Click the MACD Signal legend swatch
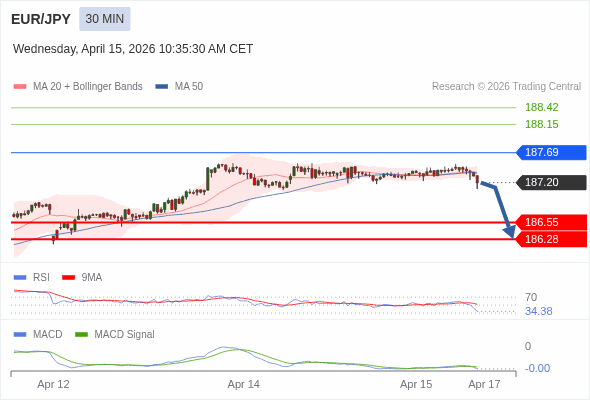 tap(81, 335)
